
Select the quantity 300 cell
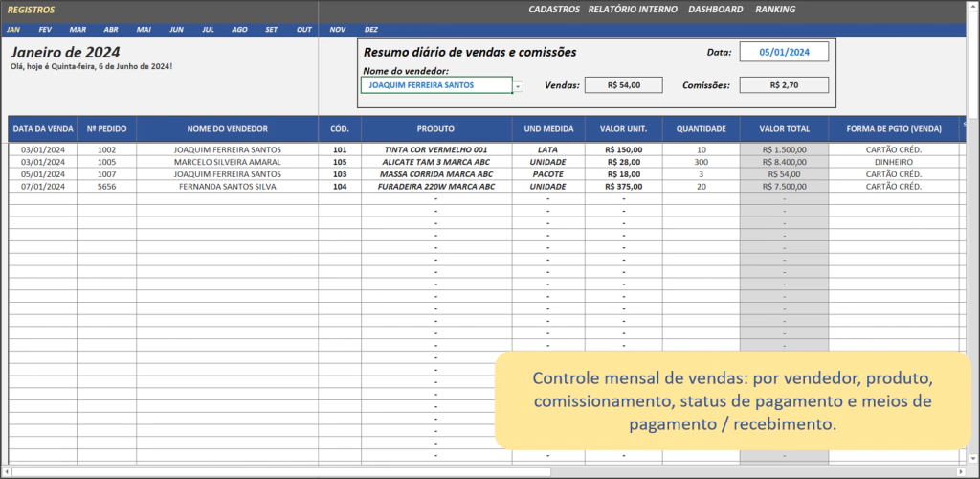coord(702,162)
